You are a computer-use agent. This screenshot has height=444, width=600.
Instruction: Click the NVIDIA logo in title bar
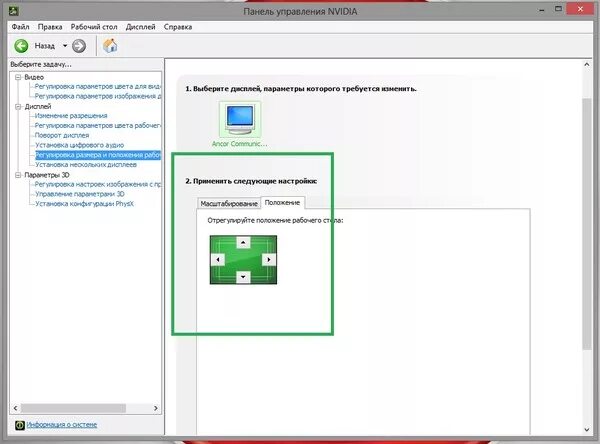(13, 11)
